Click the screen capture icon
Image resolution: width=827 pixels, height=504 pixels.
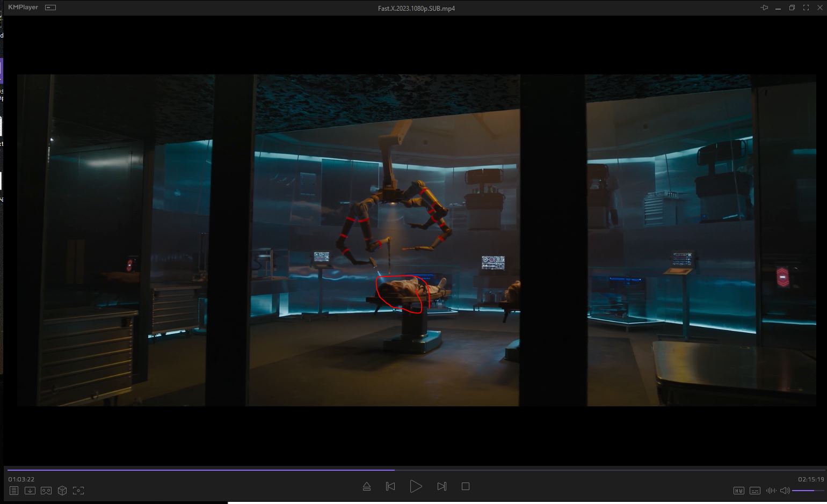click(x=78, y=491)
